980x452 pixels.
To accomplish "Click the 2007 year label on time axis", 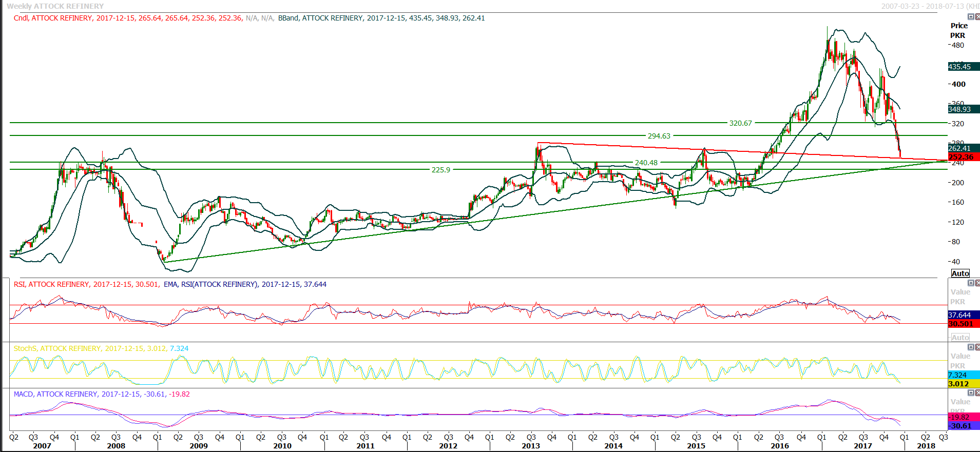I will point(42,446).
